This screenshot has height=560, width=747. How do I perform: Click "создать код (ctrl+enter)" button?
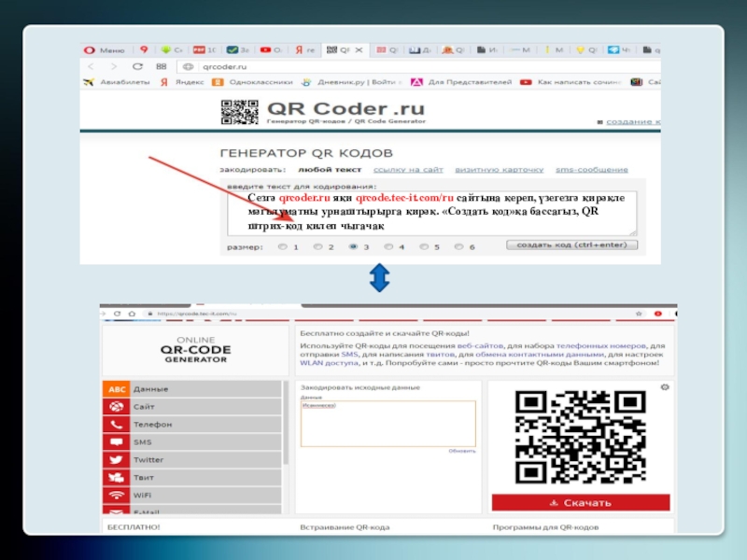pos(571,245)
